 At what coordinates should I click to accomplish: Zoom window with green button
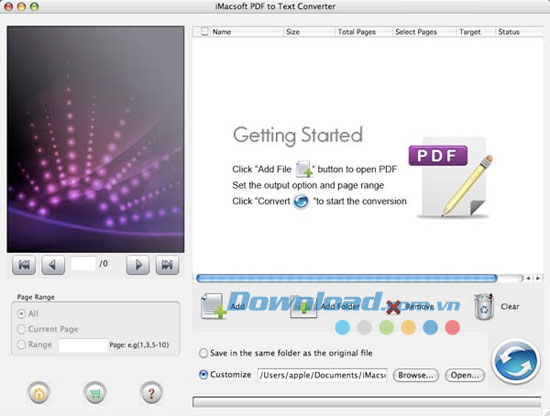[34, 6]
